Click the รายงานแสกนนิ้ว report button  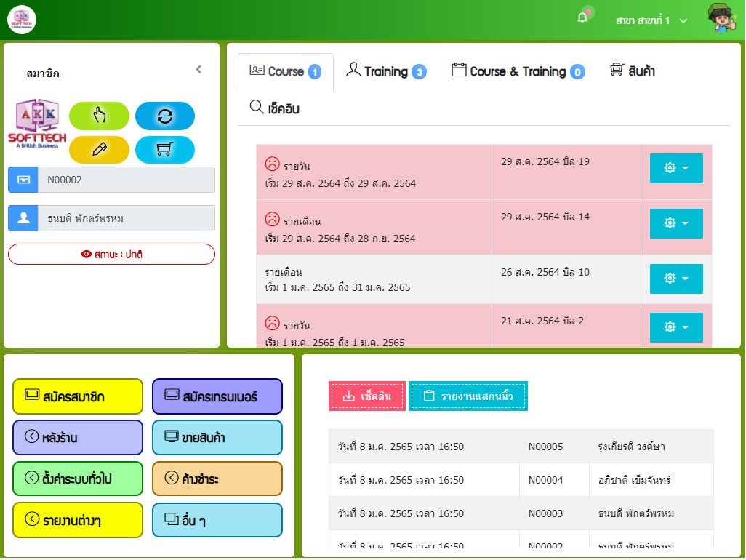pyautogui.click(x=468, y=396)
